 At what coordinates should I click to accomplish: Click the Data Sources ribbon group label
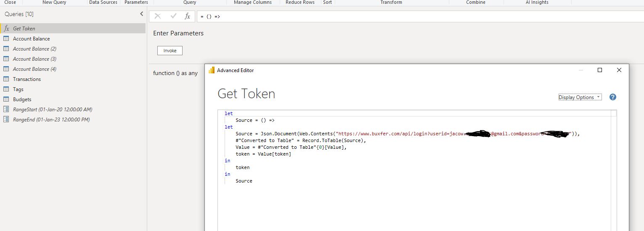click(x=103, y=3)
